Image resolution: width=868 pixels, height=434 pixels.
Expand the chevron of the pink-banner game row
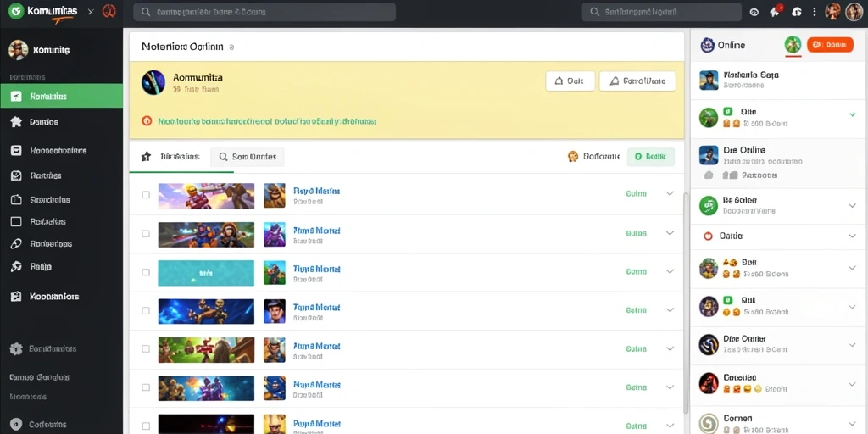[x=670, y=194]
